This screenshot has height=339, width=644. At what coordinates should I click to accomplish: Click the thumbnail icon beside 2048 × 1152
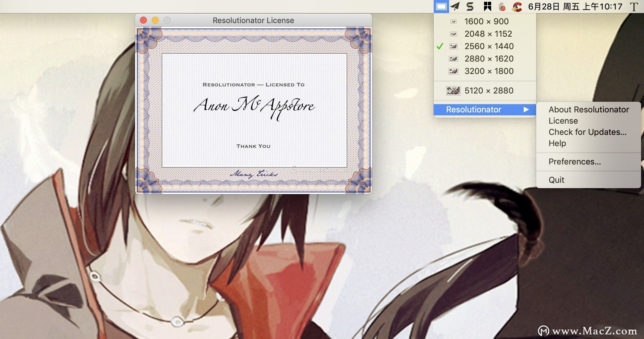point(454,34)
